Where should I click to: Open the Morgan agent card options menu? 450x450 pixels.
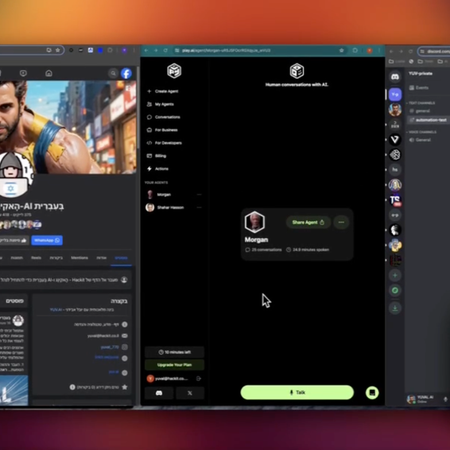(x=341, y=222)
